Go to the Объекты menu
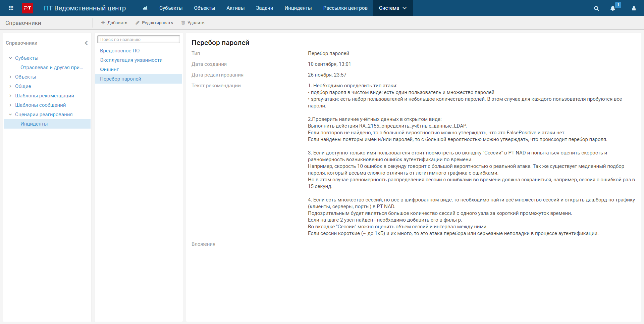This screenshot has height=324, width=644. [205, 8]
